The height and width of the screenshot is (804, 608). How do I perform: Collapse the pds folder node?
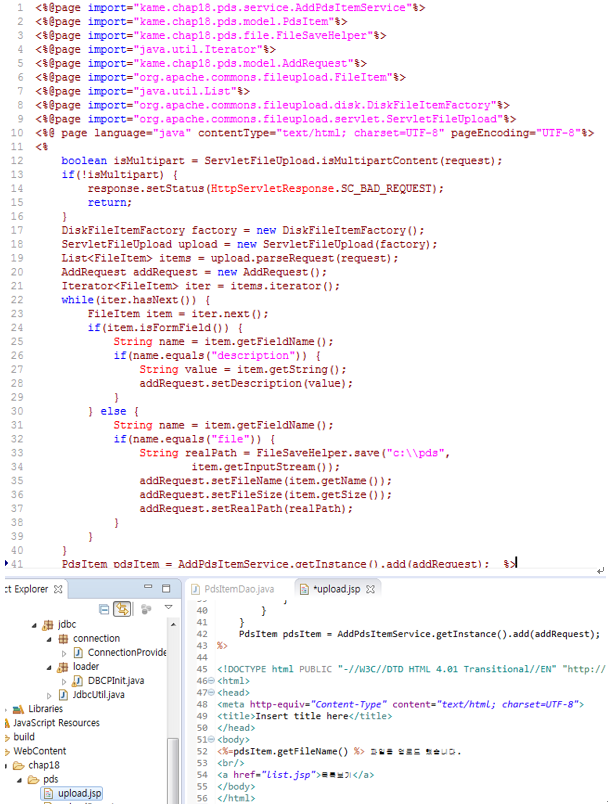click(x=19, y=780)
